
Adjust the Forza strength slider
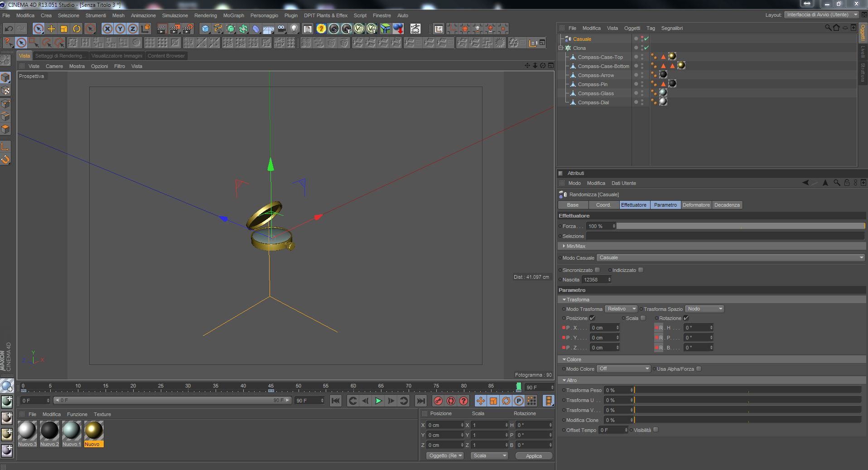[740, 226]
